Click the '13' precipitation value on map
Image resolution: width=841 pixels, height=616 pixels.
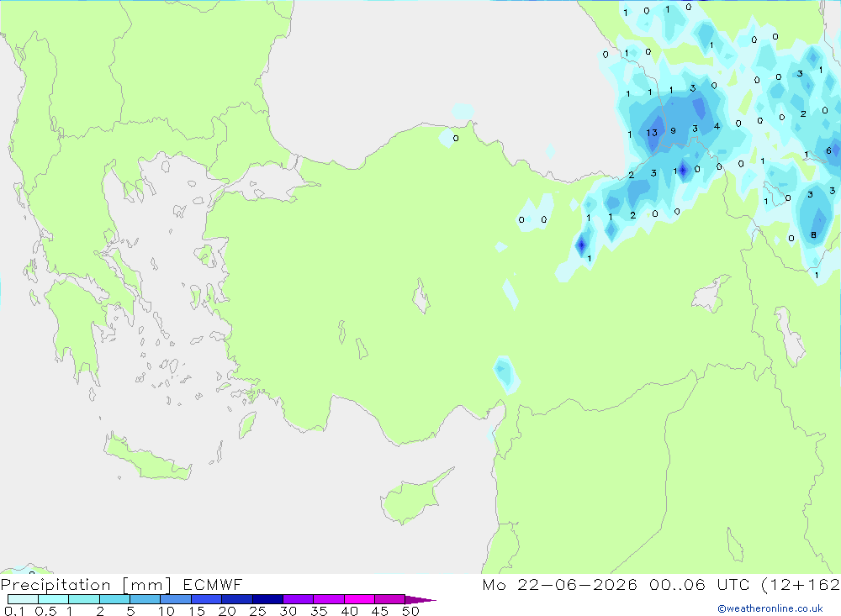pyautogui.click(x=652, y=133)
